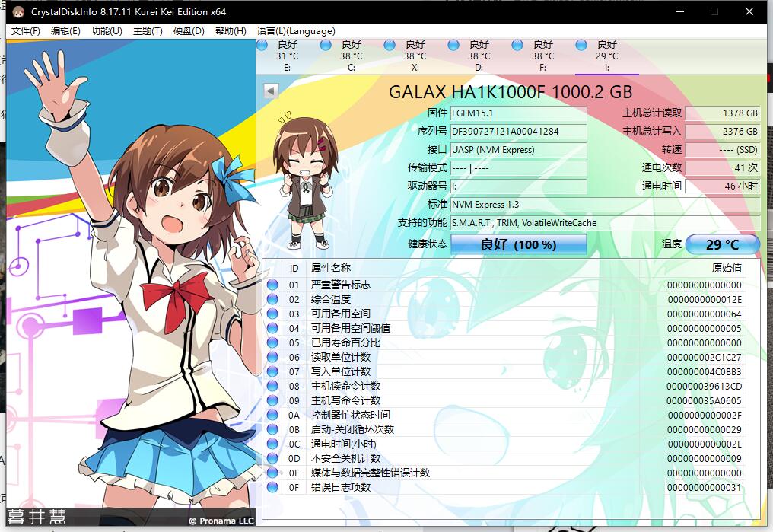Open the 功能(U) menu

pos(106,31)
